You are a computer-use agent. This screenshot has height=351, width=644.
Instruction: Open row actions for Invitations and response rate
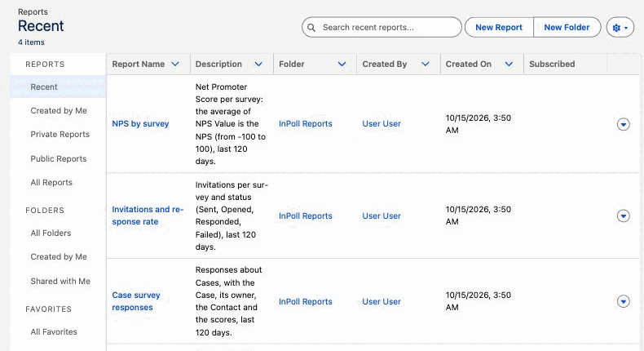pos(623,215)
